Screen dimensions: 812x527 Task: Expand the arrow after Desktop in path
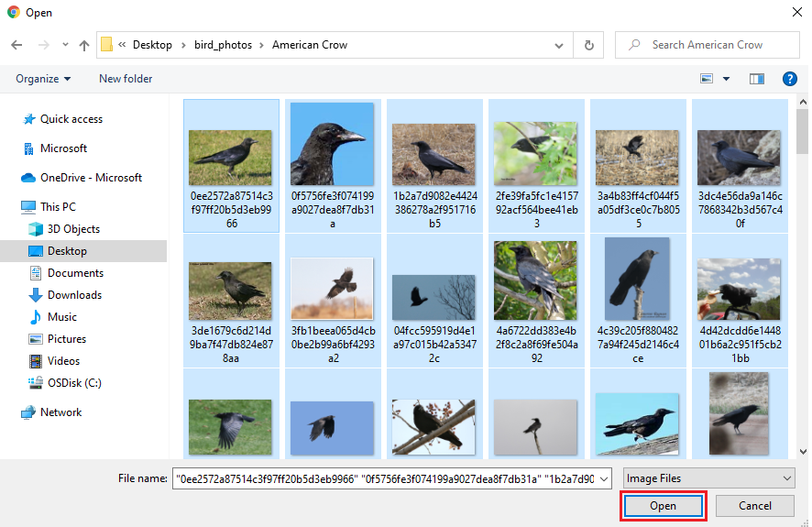(183, 45)
